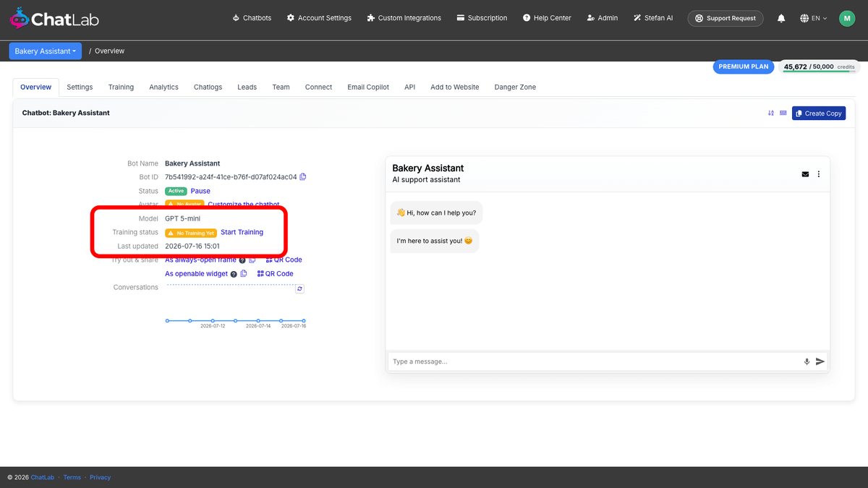Viewport: 868px width, 488px height.
Task: Open the three-dot chat preview menu
Action: 819,174
